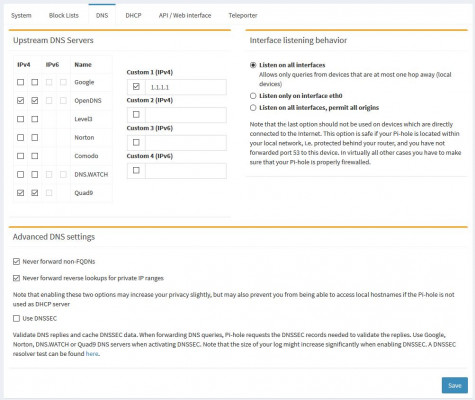Tick DNS.WATCH primary IPv4 checkbox

click(21, 174)
